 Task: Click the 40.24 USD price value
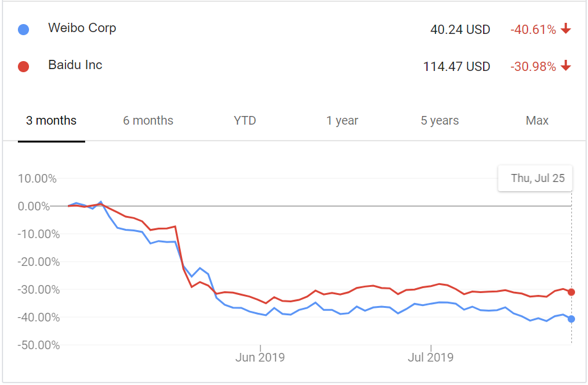[x=460, y=30]
